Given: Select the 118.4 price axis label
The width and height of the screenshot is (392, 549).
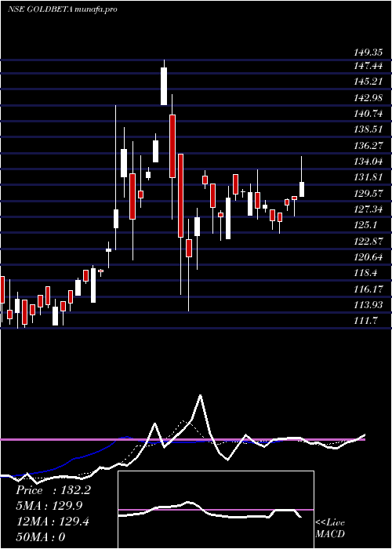Looking at the screenshot, I should coord(365,273).
